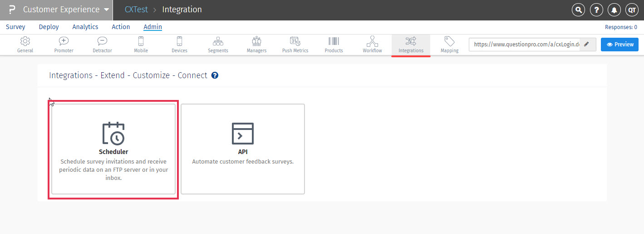Screen dimensions: 644x234
Task: Click the QuestionPro logo in header
Action: (12, 10)
